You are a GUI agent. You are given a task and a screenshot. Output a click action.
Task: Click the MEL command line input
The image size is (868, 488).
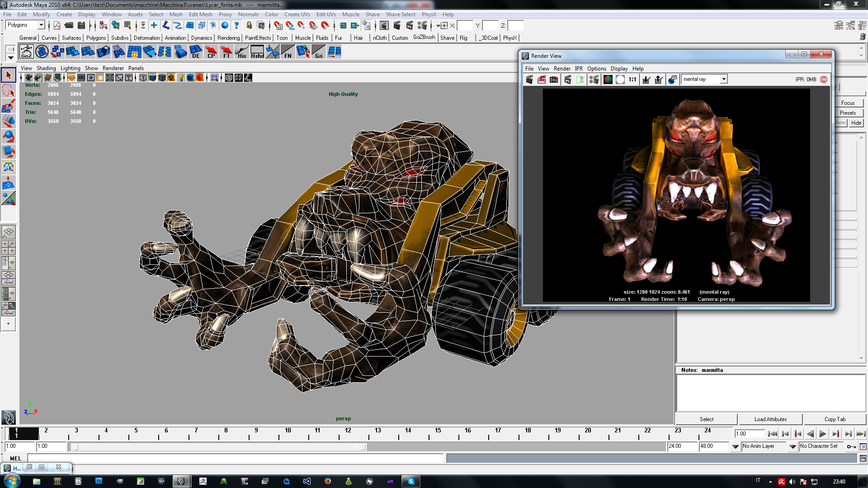click(236, 458)
